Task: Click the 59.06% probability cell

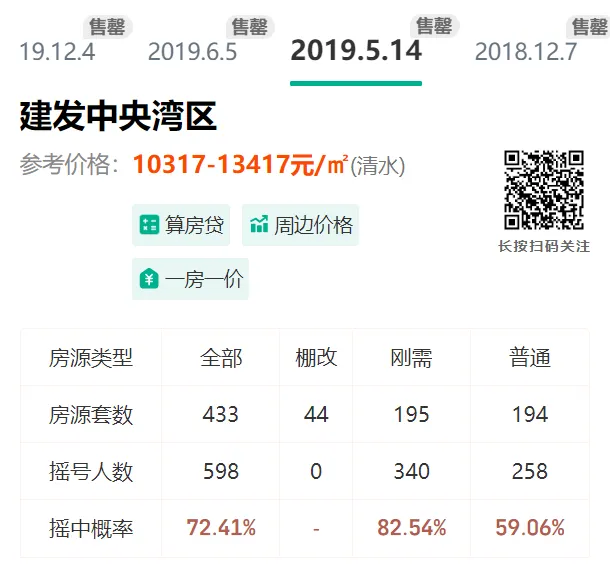Action: click(530, 528)
